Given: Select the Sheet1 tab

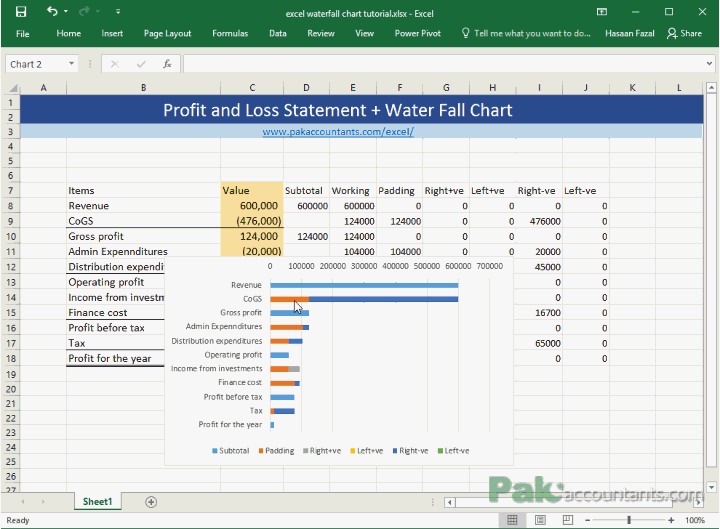Looking at the screenshot, I should (97, 501).
